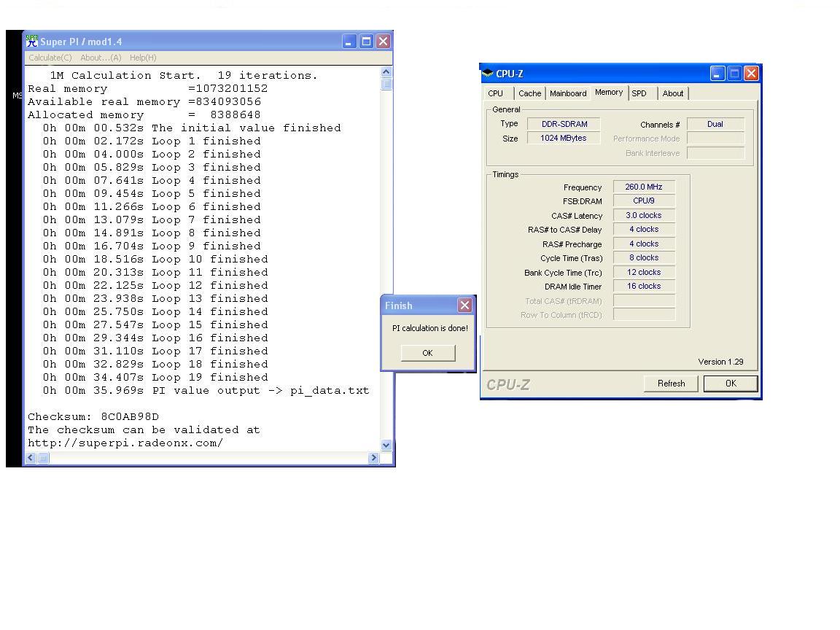Click Super PI horizontal scrollbar right arrow
This screenshot has height=630, width=840.
tap(374, 458)
